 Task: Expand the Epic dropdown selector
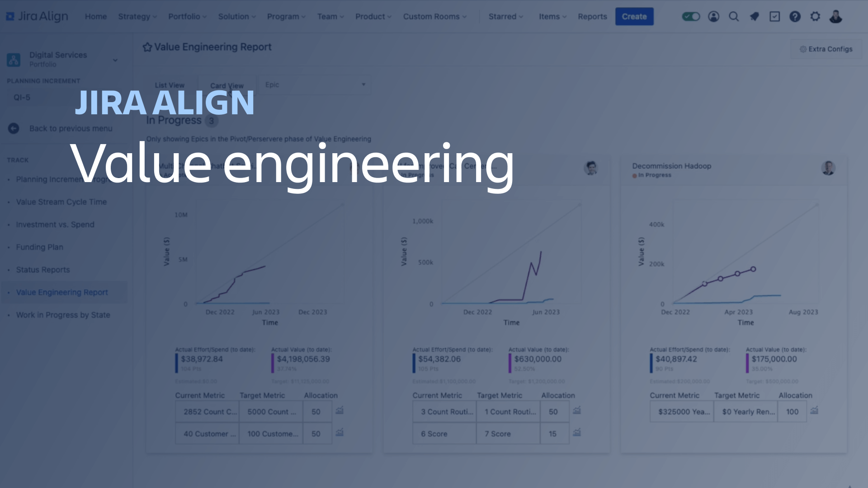coord(363,84)
